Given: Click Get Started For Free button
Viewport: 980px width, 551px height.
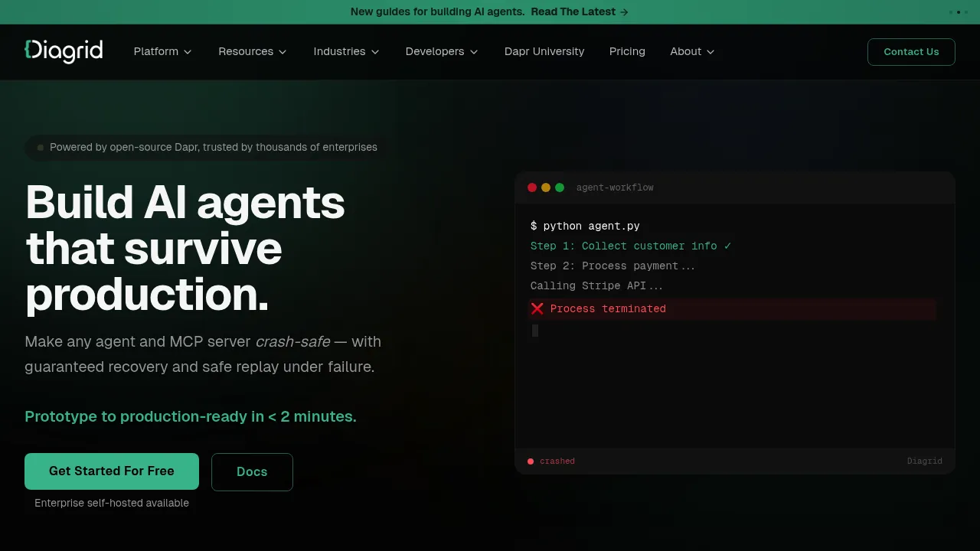Looking at the screenshot, I should coord(112,471).
